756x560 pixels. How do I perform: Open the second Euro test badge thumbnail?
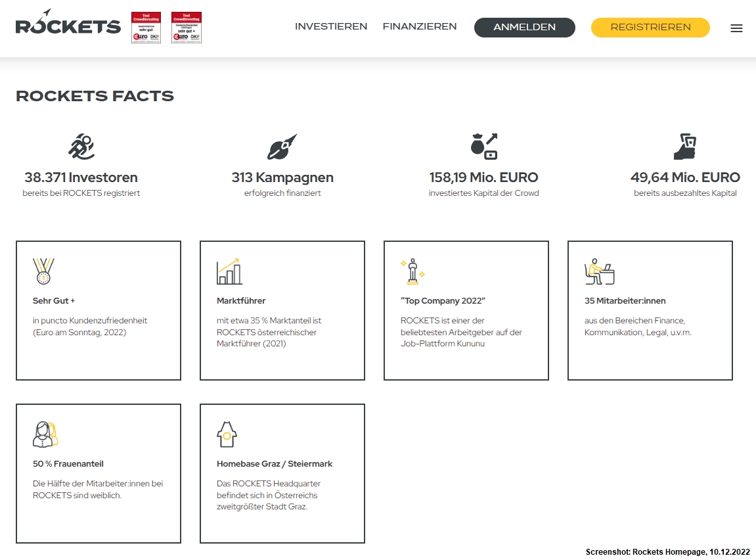click(187, 28)
